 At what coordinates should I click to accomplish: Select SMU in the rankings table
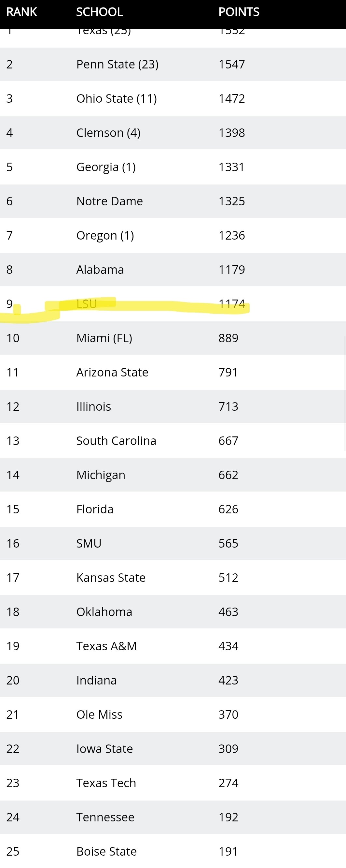pyautogui.click(x=89, y=543)
